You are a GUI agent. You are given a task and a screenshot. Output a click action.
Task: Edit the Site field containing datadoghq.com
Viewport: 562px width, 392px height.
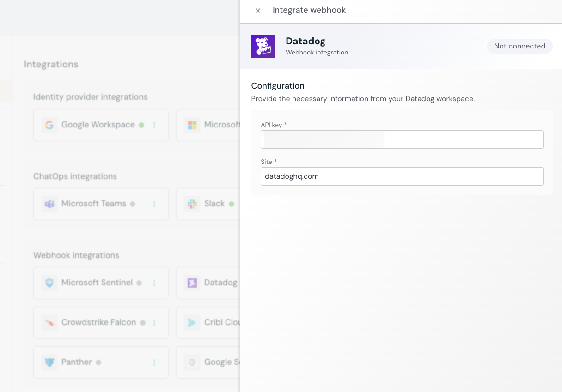(402, 176)
